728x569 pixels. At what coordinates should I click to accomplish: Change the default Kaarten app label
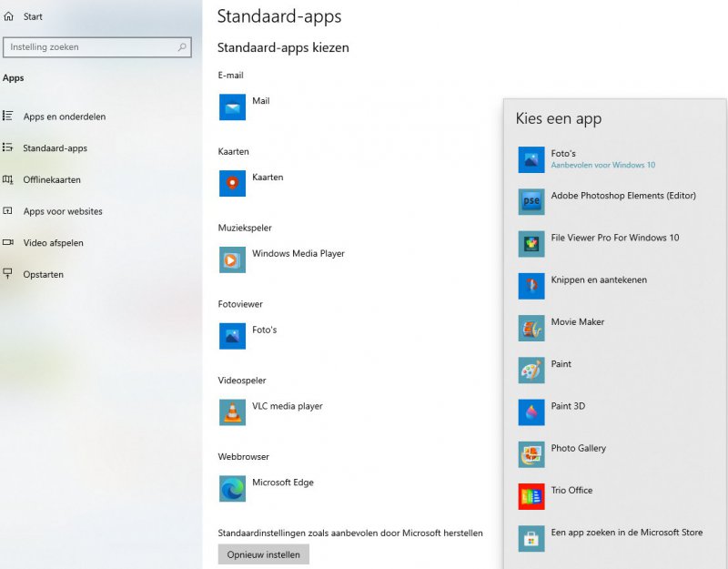(268, 177)
